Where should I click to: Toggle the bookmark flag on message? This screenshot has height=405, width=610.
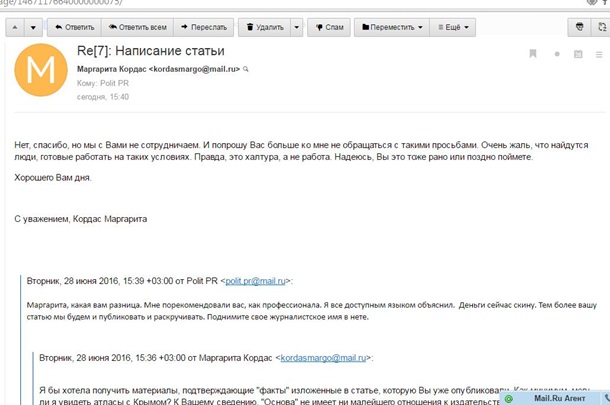[x=533, y=54]
